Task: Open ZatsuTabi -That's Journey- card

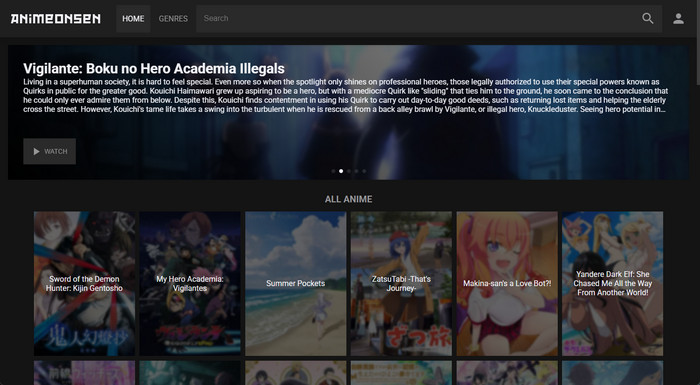Action: point(401,284)
